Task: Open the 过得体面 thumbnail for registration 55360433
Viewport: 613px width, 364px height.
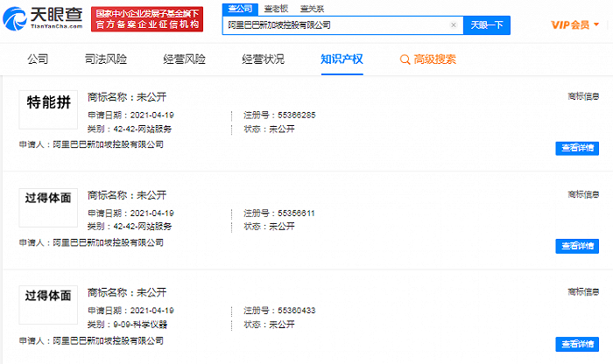Action: (48, 304)
